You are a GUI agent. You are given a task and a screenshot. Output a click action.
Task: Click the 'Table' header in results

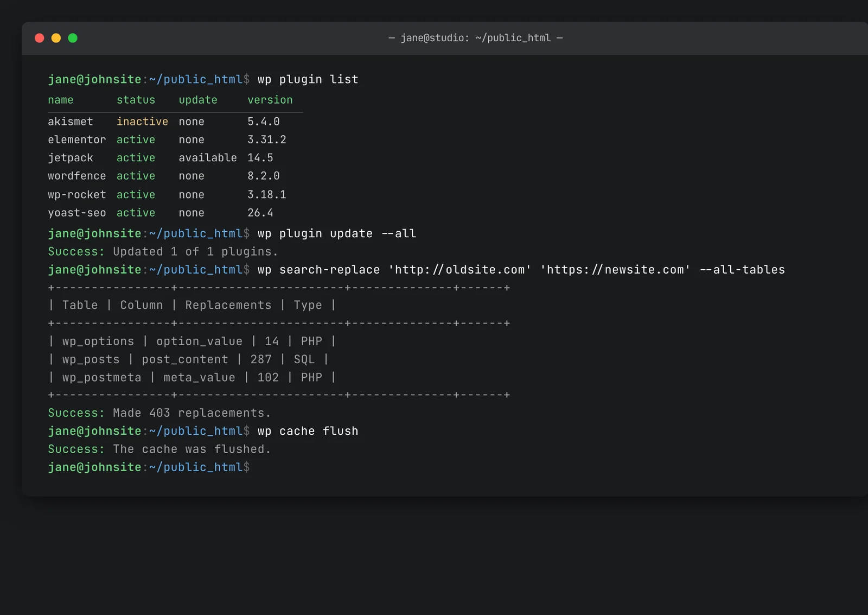(x=80, y=305)
